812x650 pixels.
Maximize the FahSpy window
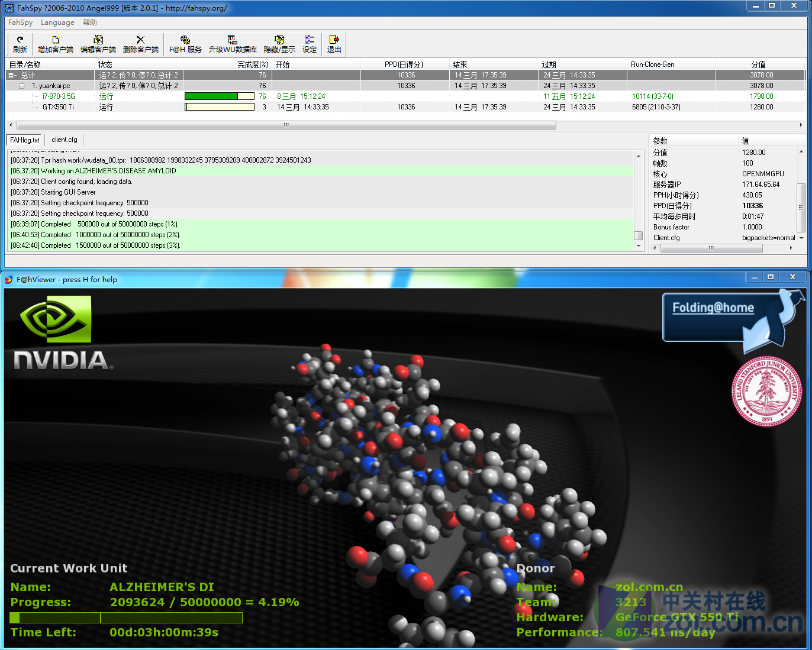point(771,5)
